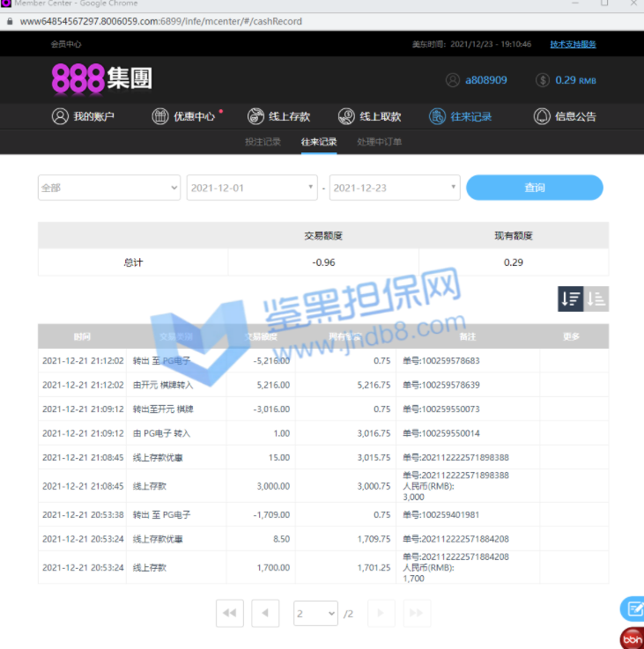Jump to first page of records
The image size is (644, 649).
229,613
